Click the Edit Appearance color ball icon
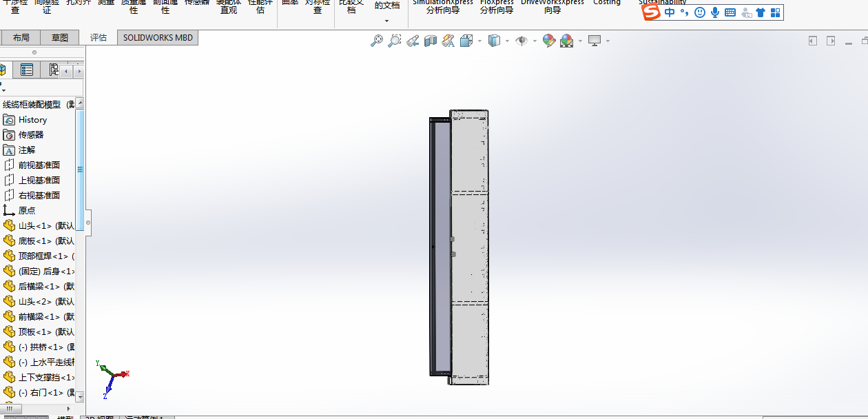Viewport: 868px width, 419px height. tap(549, 41)
